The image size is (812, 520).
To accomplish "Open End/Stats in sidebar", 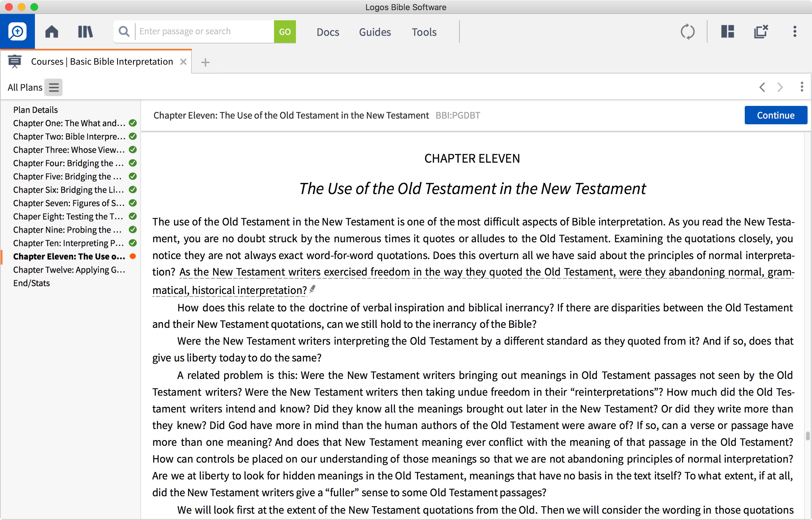I will [x=31, y=283].
